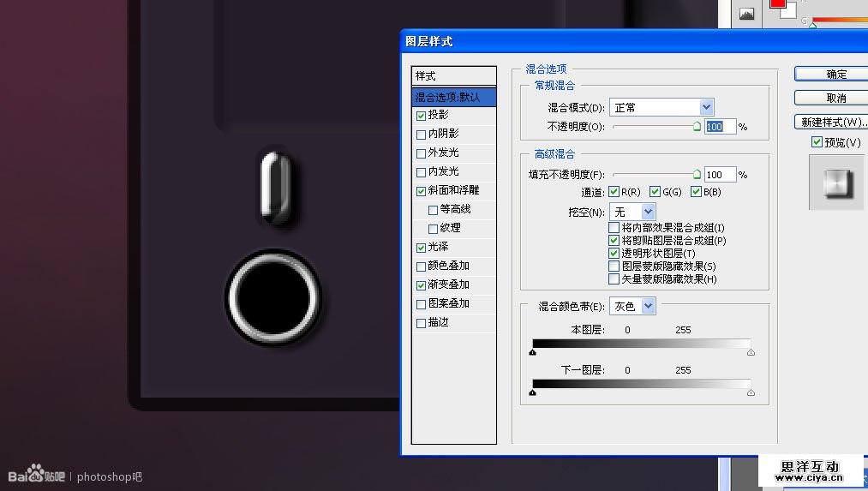Toggle the 预览 (Preview) checkbox
The width and height of the screenshot is (868, 491).
point(817,142)
